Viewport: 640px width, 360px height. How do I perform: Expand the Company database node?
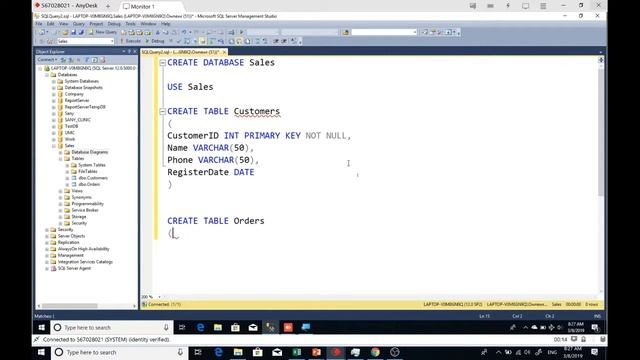[x=53, y=94]
